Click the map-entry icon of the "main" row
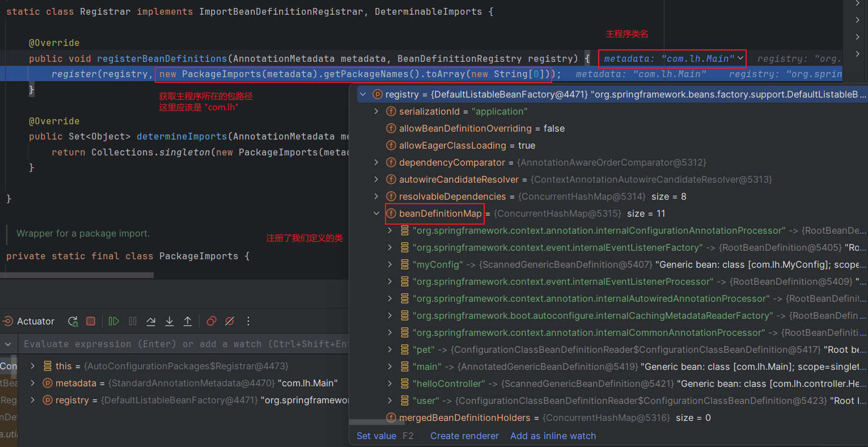868x447 pixels. coord(404,366)
